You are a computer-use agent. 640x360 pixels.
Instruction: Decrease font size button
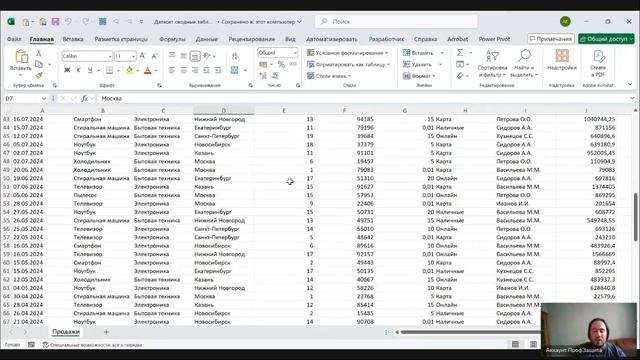[x=154, y=56]
